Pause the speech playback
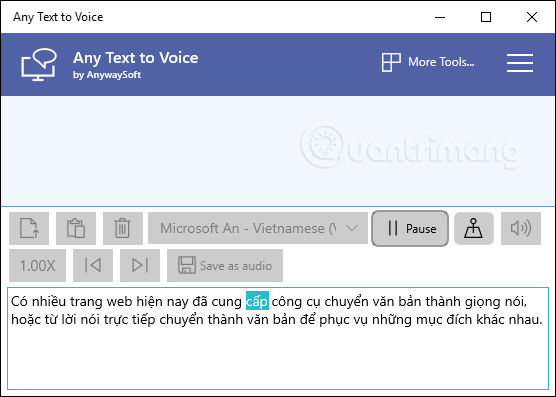 tap(410, 228)
